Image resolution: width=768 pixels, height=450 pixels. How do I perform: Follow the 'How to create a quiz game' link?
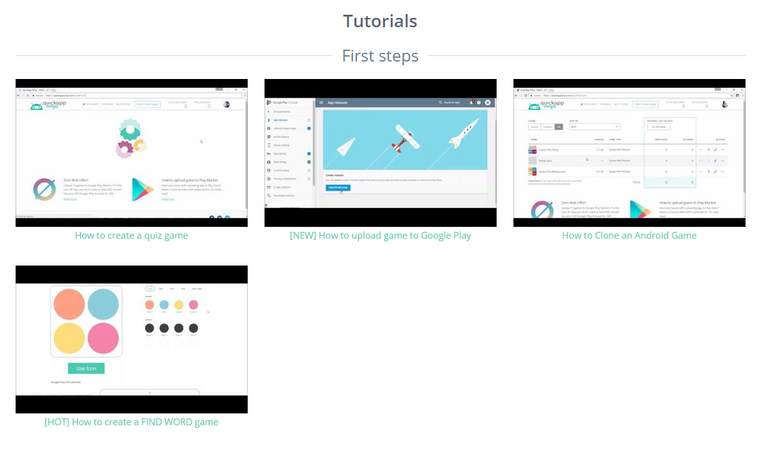(x=131, y=236)
